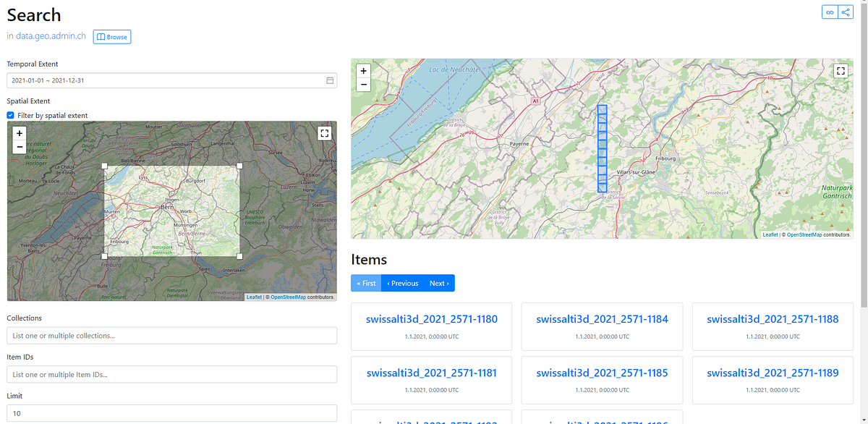The width and height of the screenshot is (868, 424).
Task: Go to the Previous results page
Action: [x=403, y=283]
